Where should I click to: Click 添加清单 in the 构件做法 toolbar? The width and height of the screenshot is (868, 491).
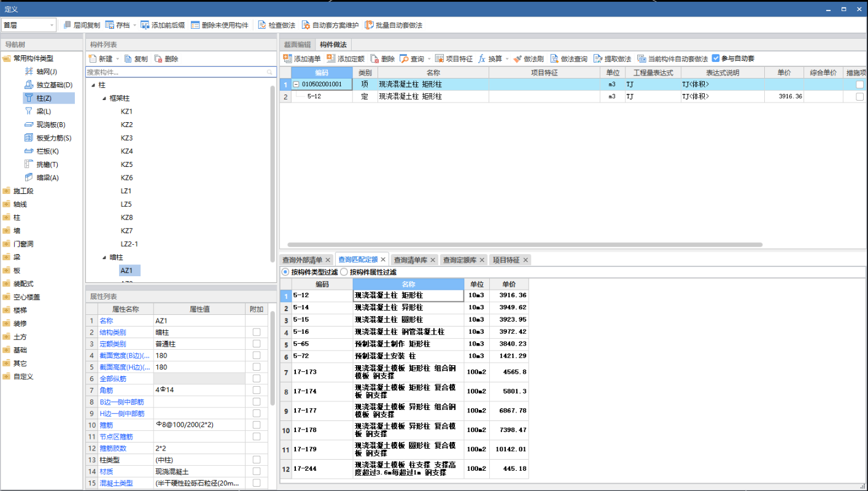click(301, 59)
